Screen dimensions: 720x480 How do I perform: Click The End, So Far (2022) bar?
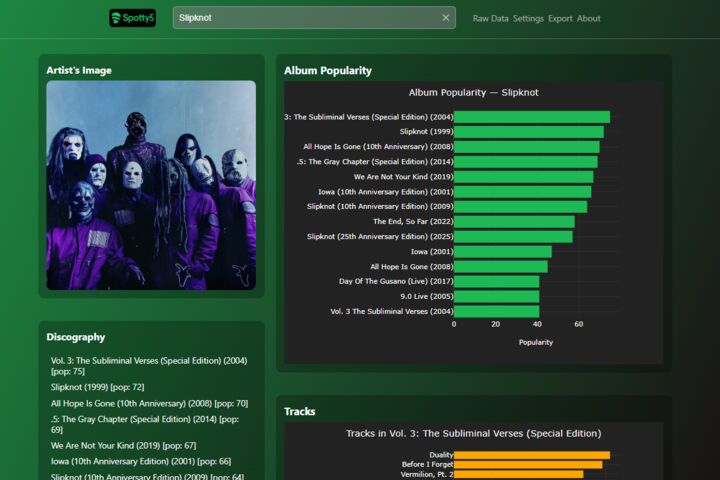[514, 222]
